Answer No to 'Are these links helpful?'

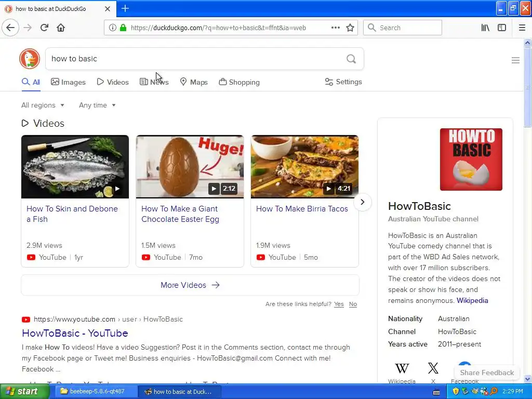pos(353,304)
